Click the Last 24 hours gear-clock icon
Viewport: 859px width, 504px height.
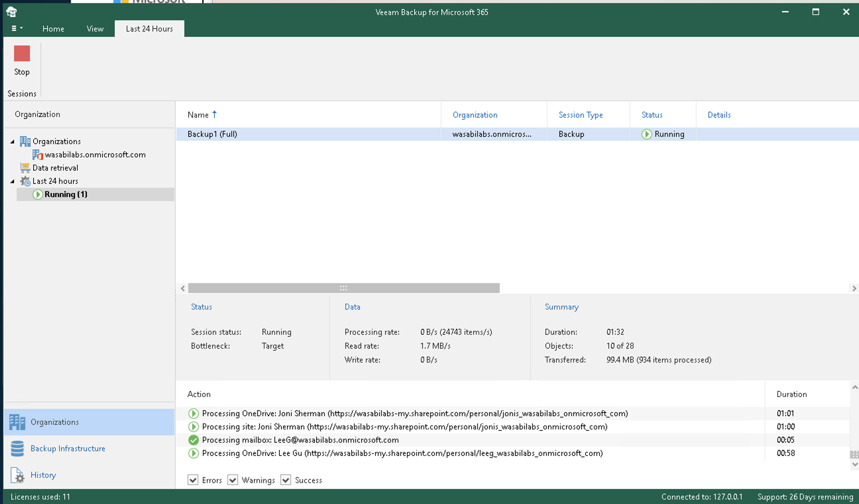tap(25, 181)
